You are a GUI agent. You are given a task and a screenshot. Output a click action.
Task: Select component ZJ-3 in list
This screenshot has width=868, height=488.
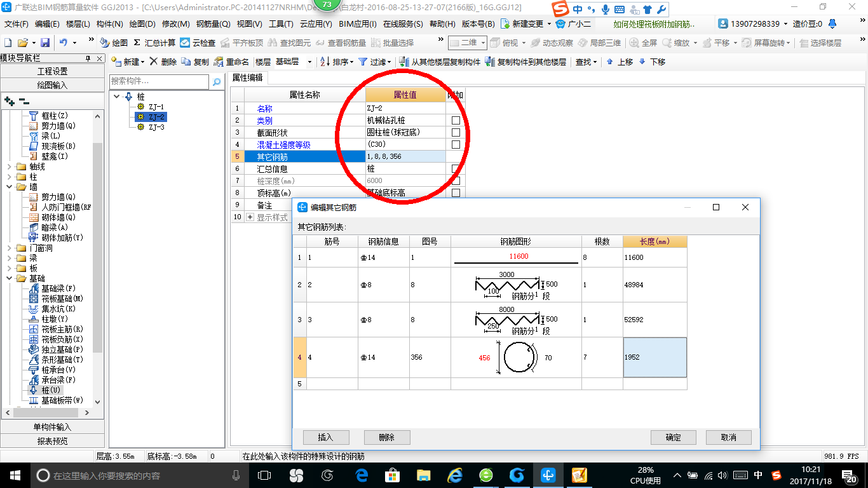pyautogui.click(x=156, y=127)
